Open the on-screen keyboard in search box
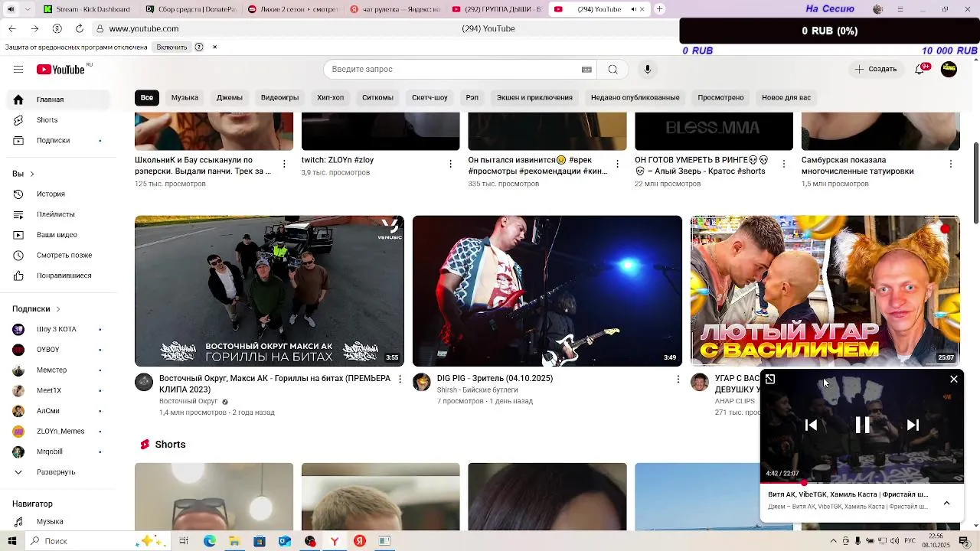Viewport: 980px width, 551px height. click(x=586, y=70)
